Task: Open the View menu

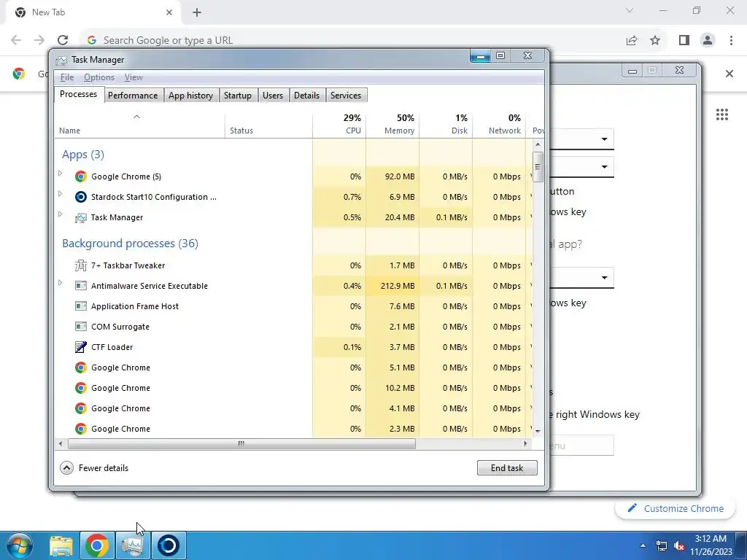Action: click(x=133, y=77)
